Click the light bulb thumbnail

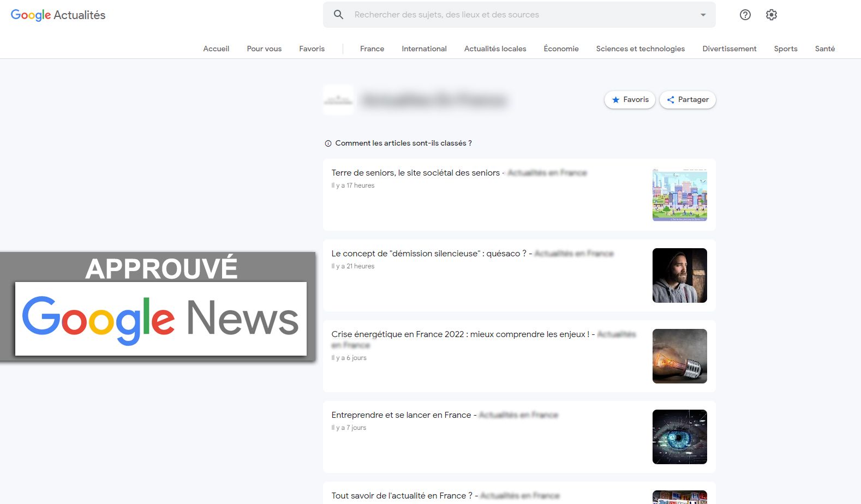(680, 356)
